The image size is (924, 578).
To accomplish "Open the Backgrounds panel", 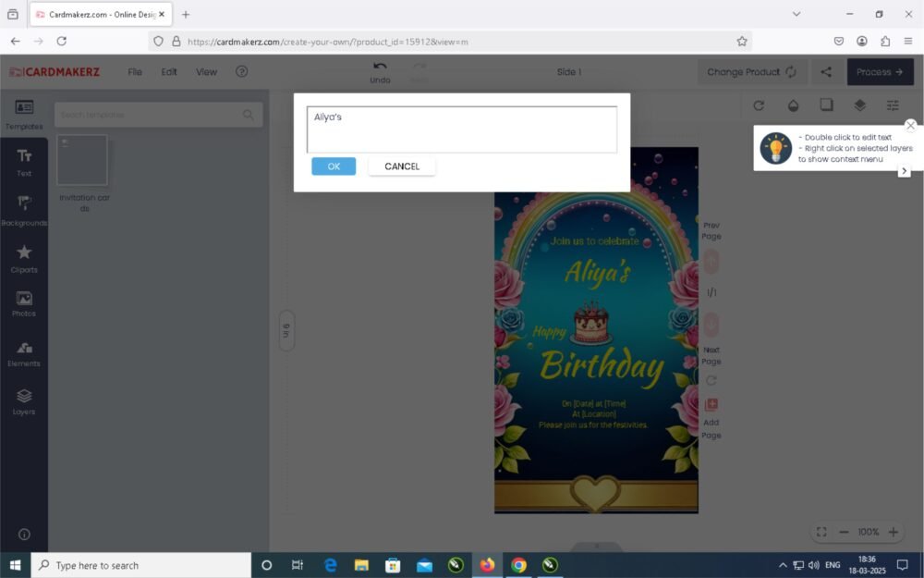I will (x=24, y=210).
